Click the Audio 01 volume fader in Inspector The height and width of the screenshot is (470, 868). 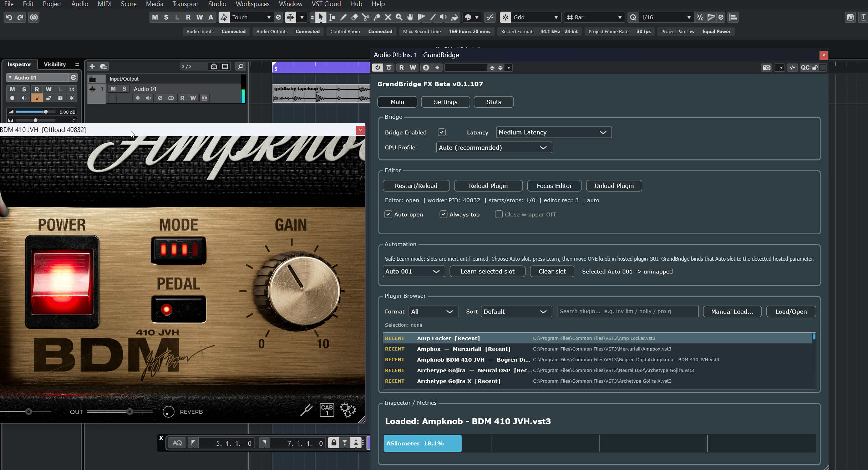46,112
